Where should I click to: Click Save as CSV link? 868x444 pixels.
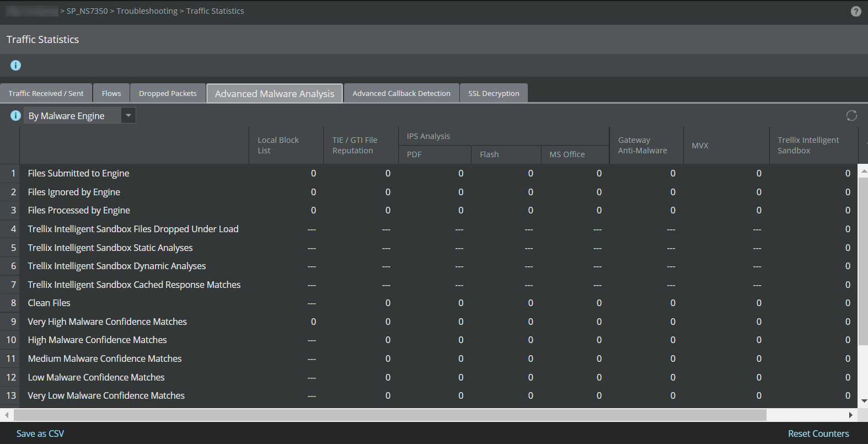pos(40,434)
